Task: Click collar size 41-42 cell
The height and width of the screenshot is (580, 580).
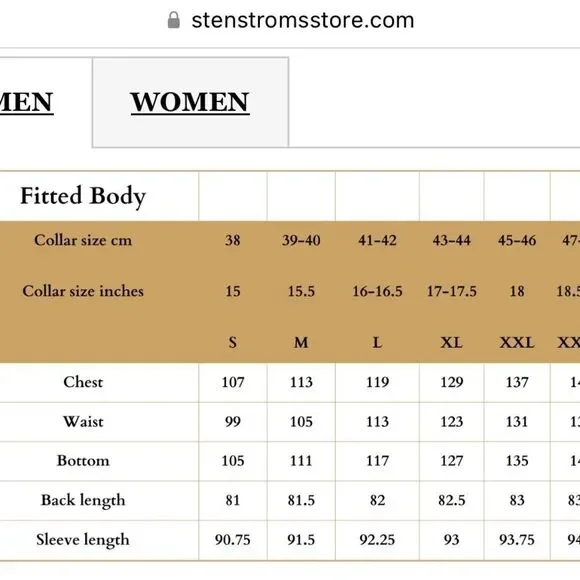Action: (x=377, y=240)
